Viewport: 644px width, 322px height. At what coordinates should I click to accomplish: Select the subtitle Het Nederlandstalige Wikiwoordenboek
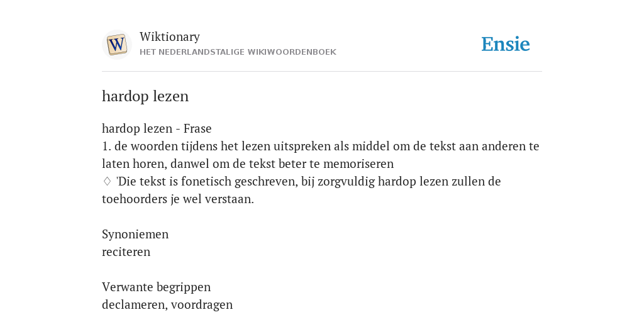tap(238, 52)
